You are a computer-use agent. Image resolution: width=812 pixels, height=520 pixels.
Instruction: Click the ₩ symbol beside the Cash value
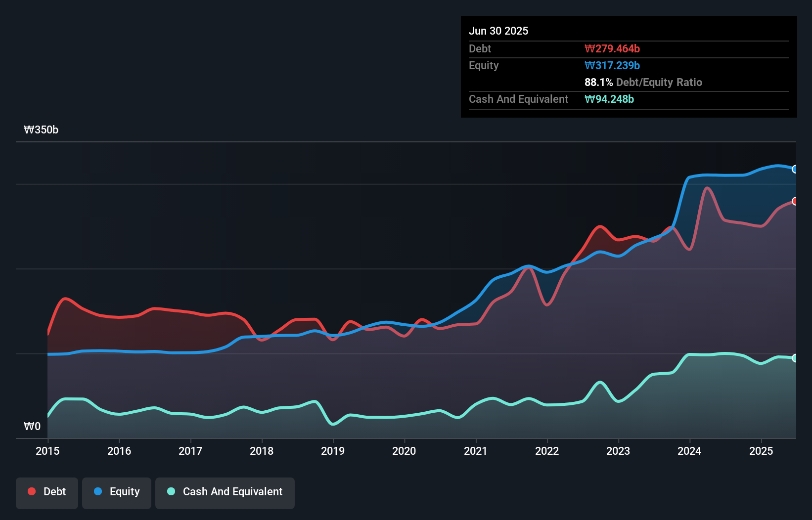(x=589, y=99)
